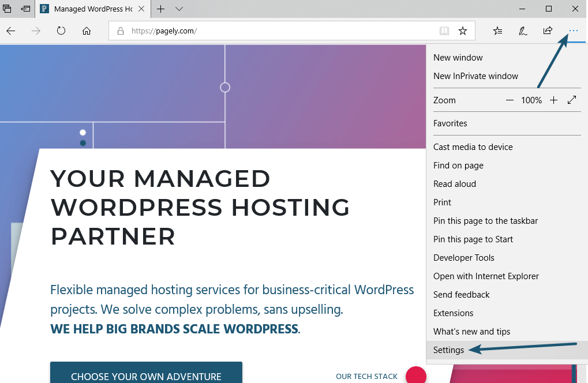Minimize the Edge window
This screenshot has height=383, width=588.
(x=523, y=9)
